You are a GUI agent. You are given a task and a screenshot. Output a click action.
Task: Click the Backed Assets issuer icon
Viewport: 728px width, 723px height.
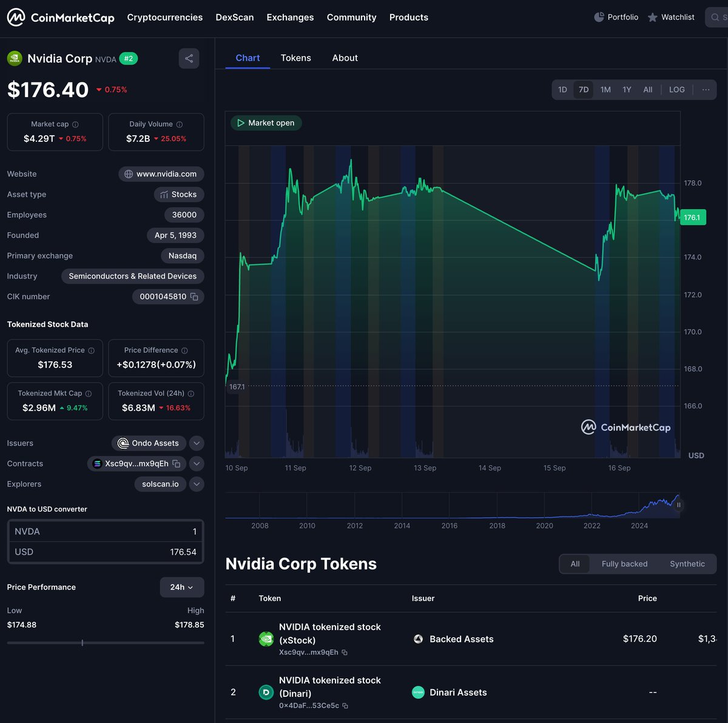tap(418, 639)
